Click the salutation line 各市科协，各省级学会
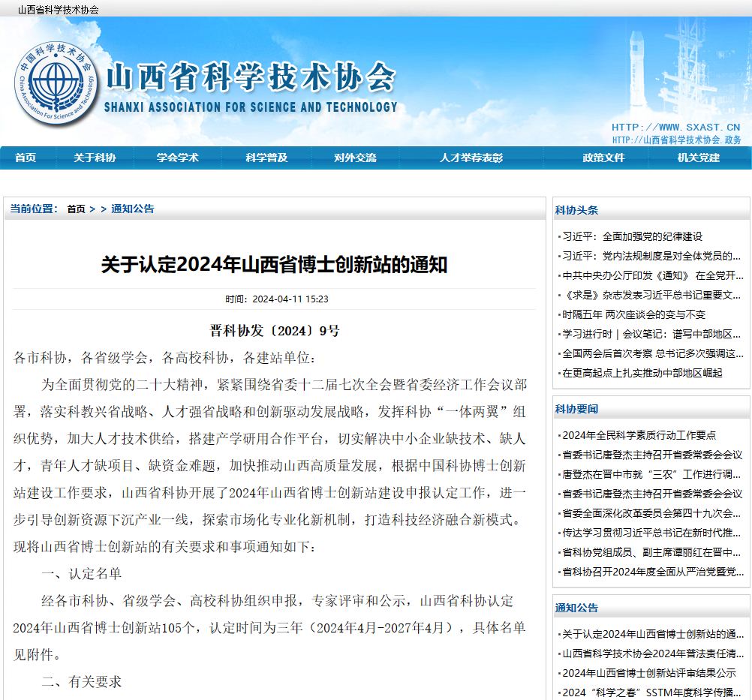 [164, 358]
